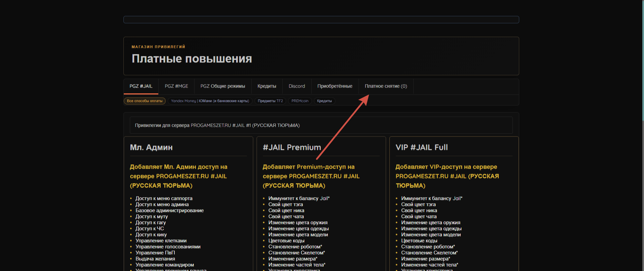Click the Добавляет VIP-доступ description text
Screen dimensions: 644x271
(447, 176)
